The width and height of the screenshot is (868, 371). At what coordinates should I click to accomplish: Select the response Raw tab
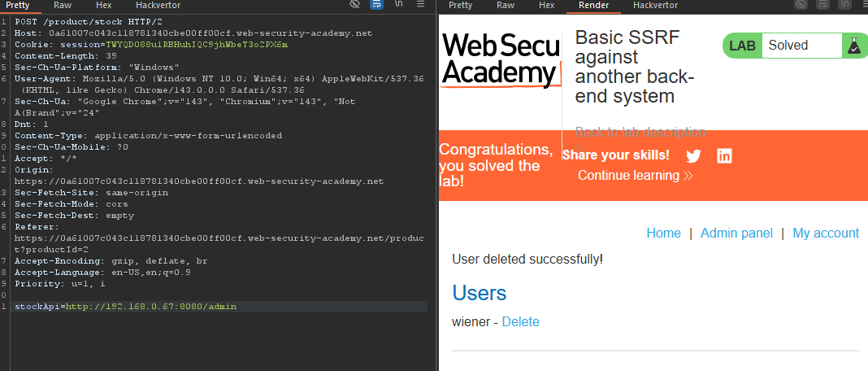(x=506, y=6)
